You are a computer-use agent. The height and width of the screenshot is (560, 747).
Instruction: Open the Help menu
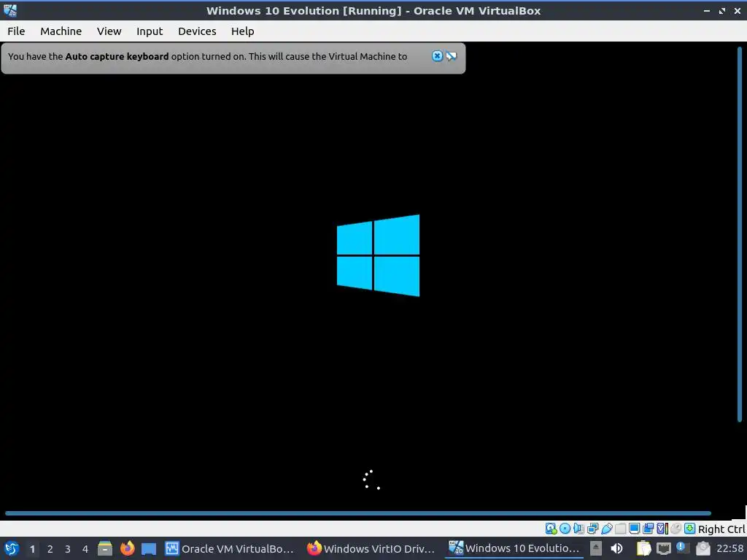(242, 31)
